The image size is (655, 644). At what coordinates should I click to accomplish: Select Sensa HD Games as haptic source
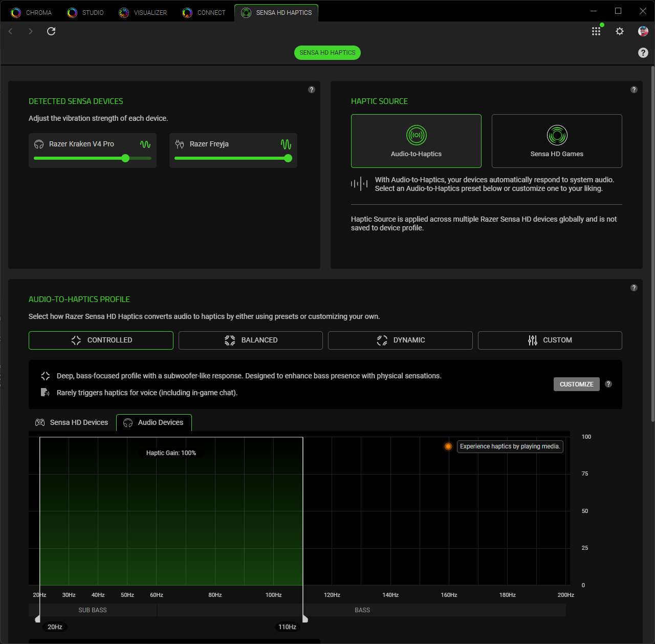[x=557, y=141]
